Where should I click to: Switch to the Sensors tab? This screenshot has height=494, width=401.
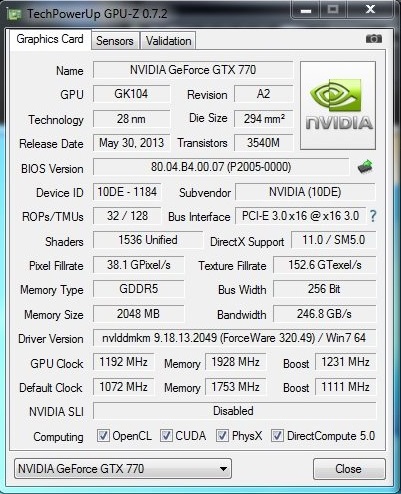pyautogui.click(x=115, y=41)
